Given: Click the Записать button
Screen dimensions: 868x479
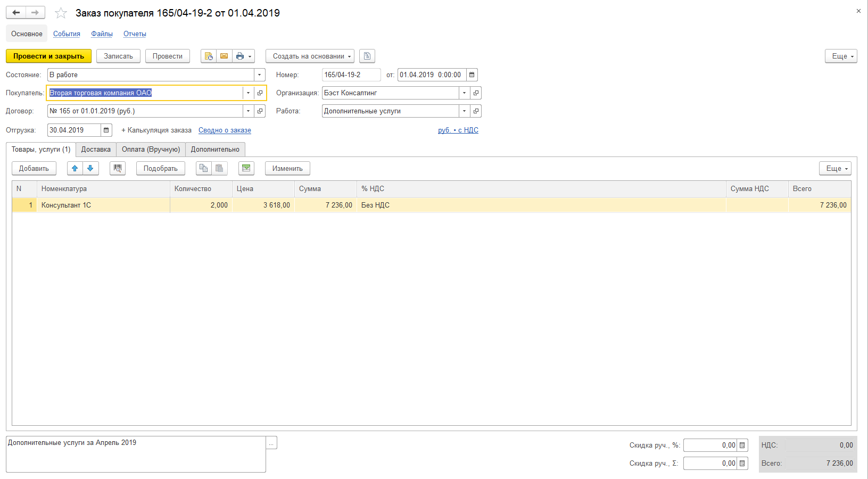Looking at the screenshot, I should point(118,56).
